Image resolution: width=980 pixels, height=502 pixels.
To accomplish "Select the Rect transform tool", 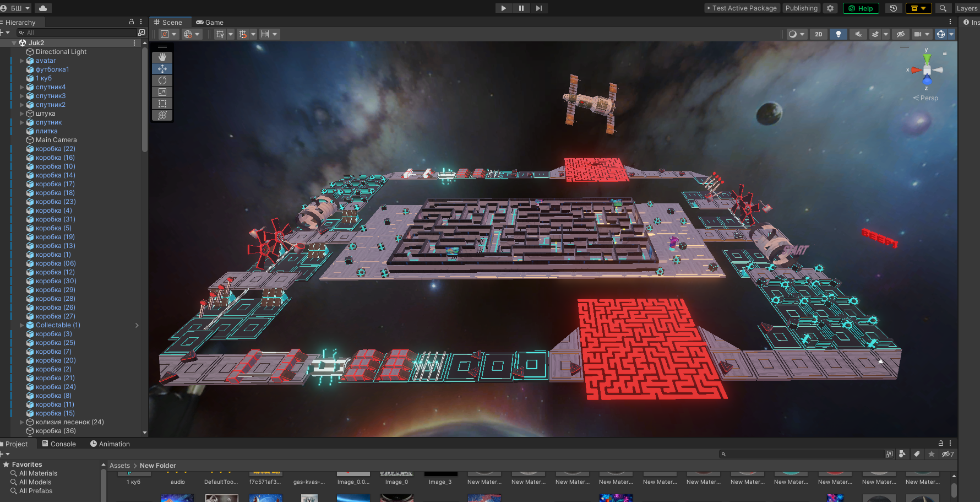I will (x=162, y=104).
